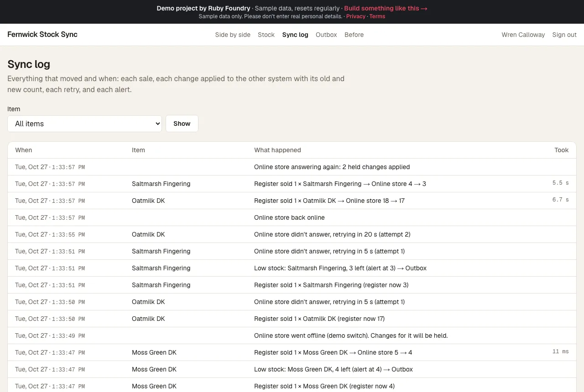Select 'Online store answering again: 2 held changes applied'
Screen dimensions: 584x392
[x=332, y=167]
